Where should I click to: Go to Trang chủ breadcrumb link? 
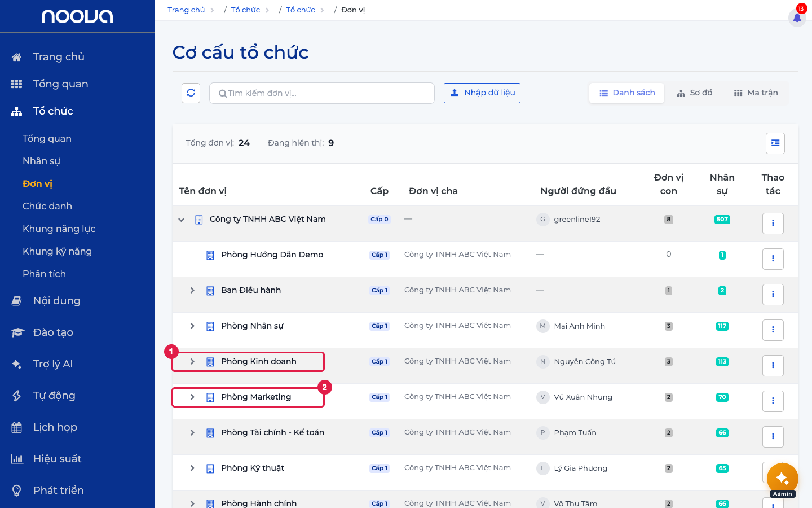click(x=186, y=10)
